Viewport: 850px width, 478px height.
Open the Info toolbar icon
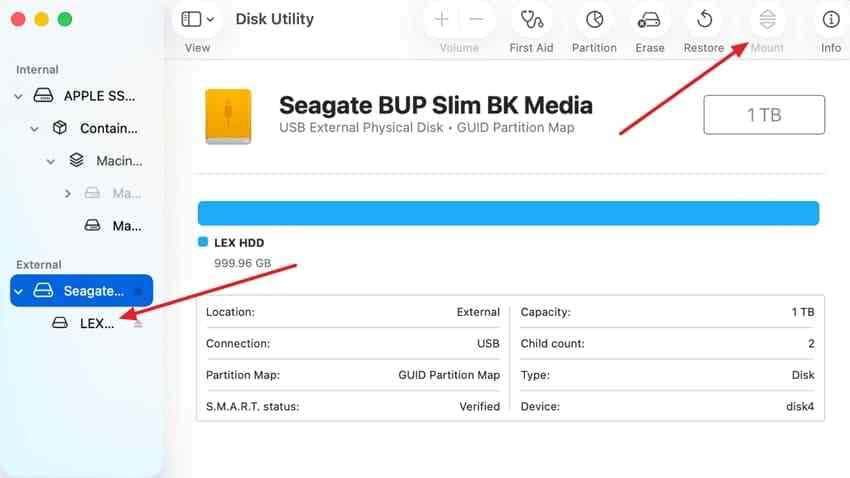pyautogui.click(x=830, y=20)
